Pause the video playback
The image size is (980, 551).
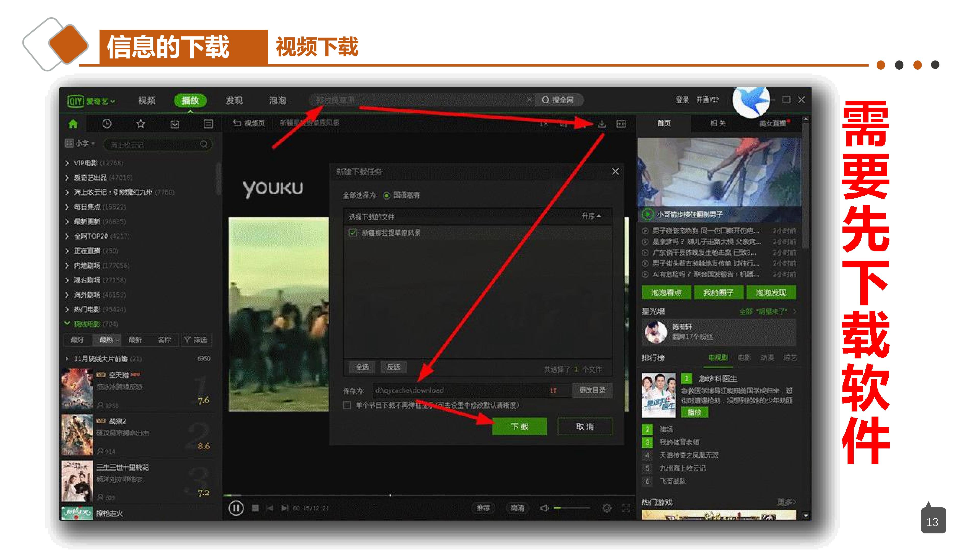coord(236,508)
